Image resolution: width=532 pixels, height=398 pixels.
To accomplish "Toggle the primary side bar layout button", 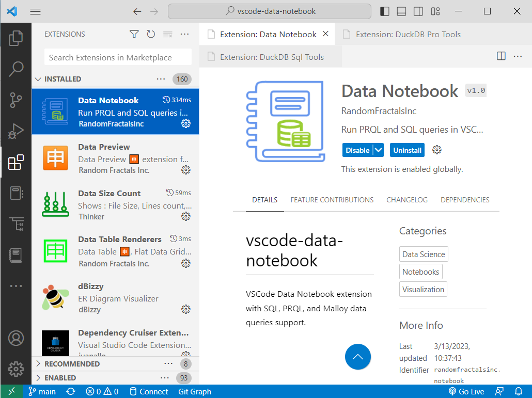I will (x=384, y=11).
